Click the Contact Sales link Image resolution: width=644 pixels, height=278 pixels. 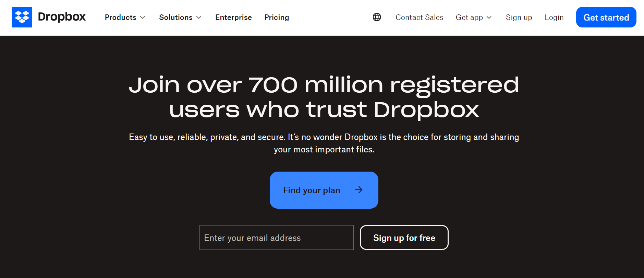pyautogui.click(x=419, y=17)
